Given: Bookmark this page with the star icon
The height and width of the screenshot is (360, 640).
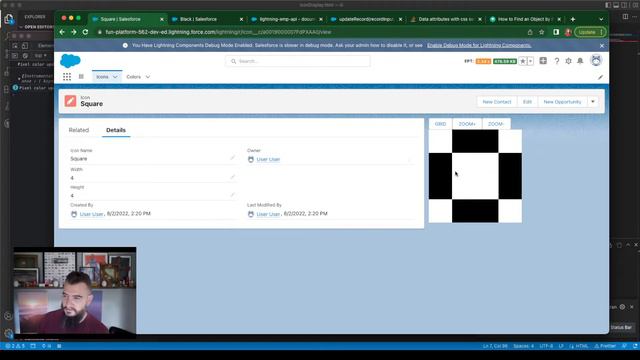Looking at the screenshot, I should click(542, 32).
